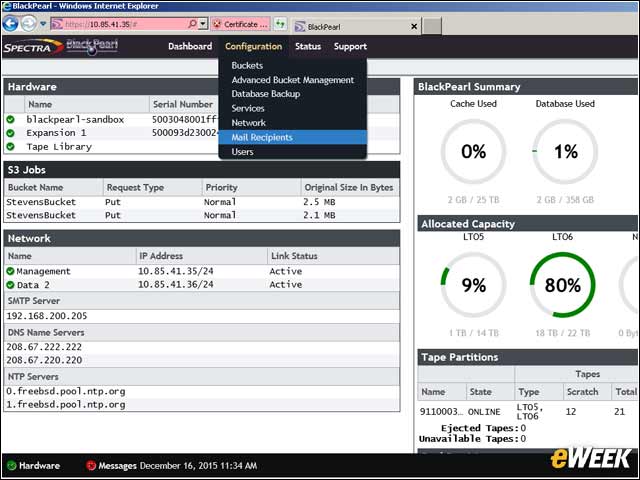
Task: Open the Configuration menu
Action: (x=253, y=47)
